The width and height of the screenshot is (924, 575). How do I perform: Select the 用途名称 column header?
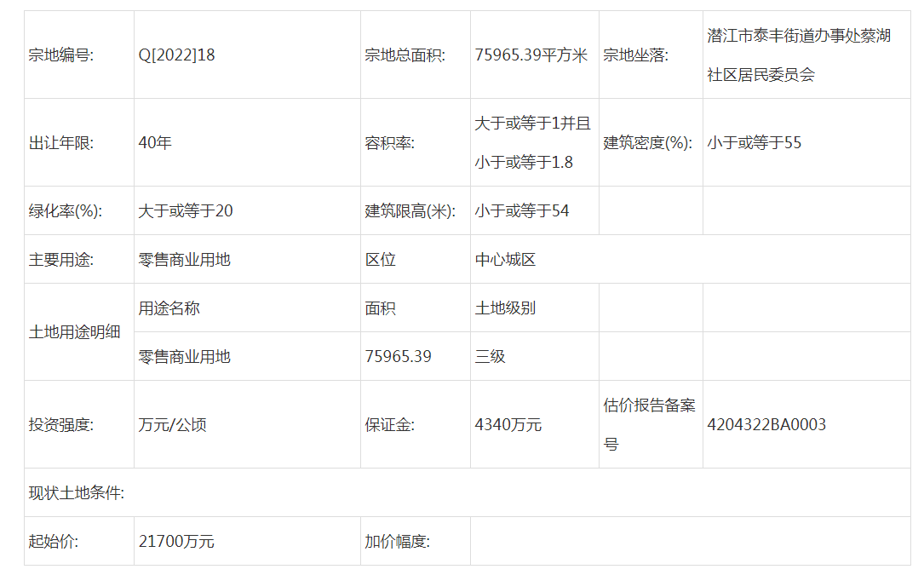(x=169, y=308)
